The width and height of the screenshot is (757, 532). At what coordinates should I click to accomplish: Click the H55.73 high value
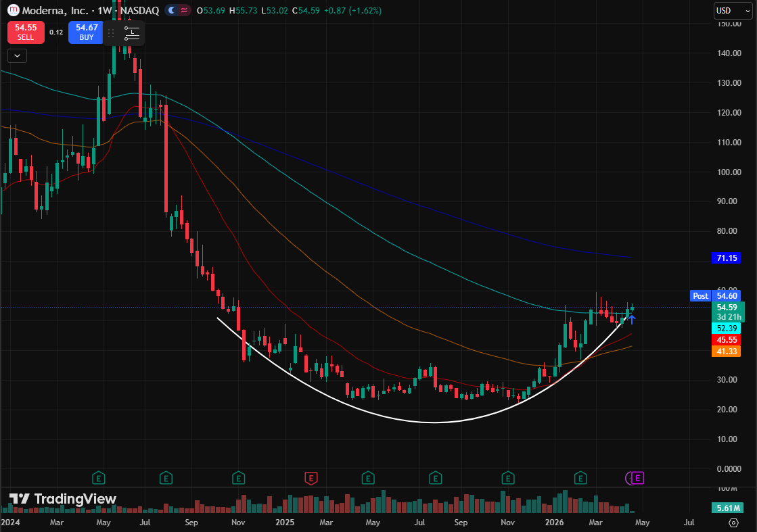click(x=243, y=11)
